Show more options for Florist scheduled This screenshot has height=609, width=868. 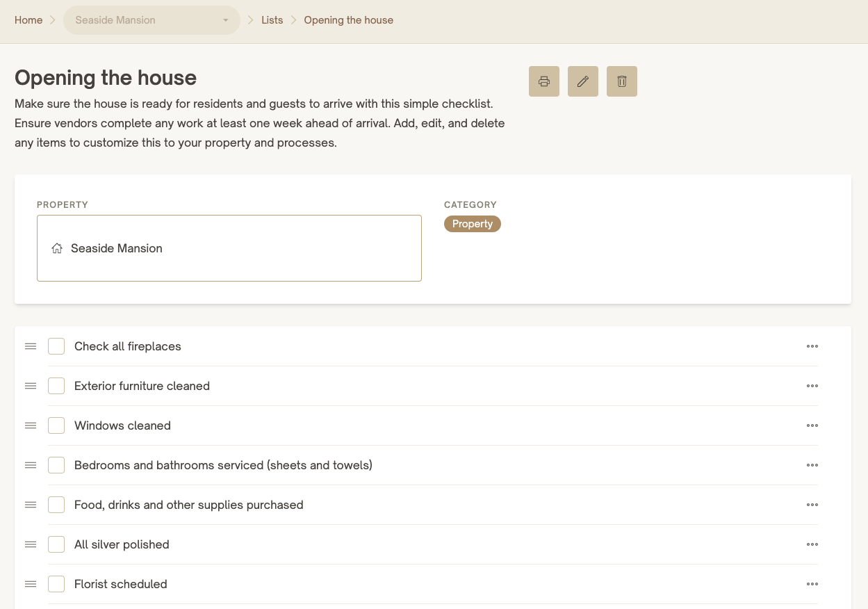812,584
